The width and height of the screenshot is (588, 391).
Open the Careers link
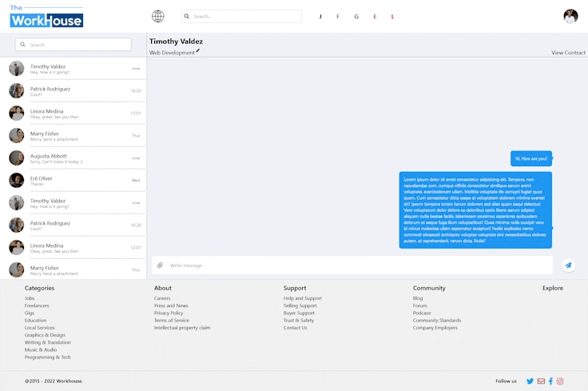click(162, 298)
